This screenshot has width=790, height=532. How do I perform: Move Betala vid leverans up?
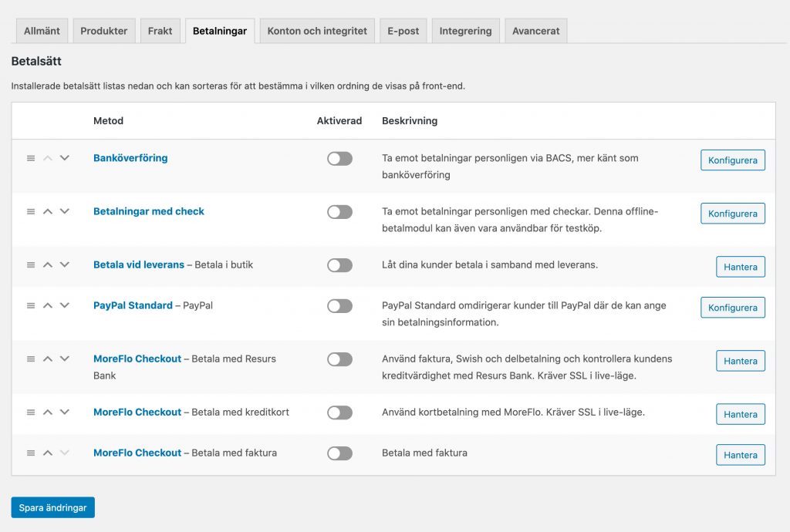pyautogui.click(x=48, y=264)
